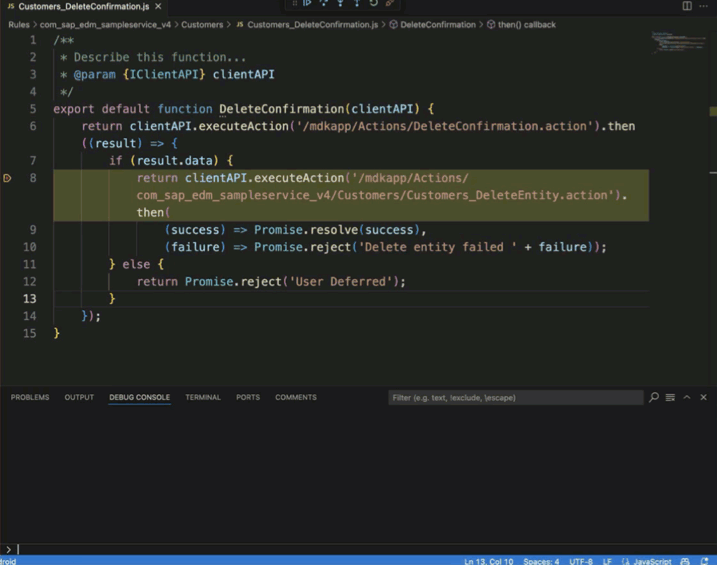Close the Customers_DeleteConfirmation.js tab

click(x=158, y=6)
